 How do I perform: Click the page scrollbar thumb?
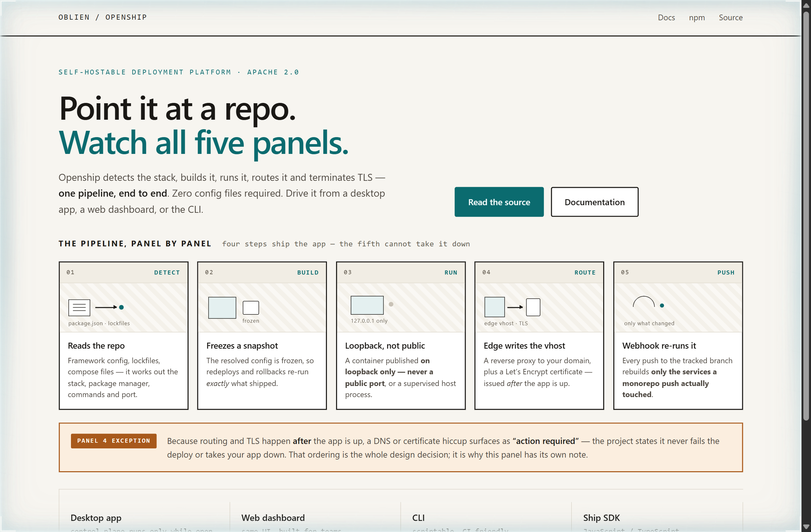click(806, 217)
